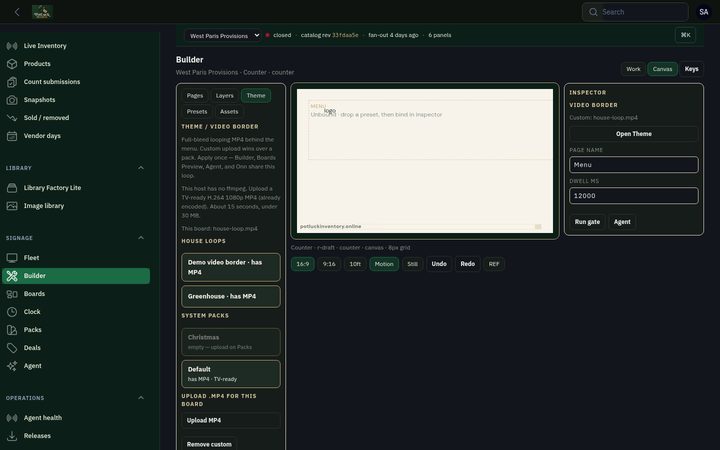Select the Default system pack

[x=231, y=374]
